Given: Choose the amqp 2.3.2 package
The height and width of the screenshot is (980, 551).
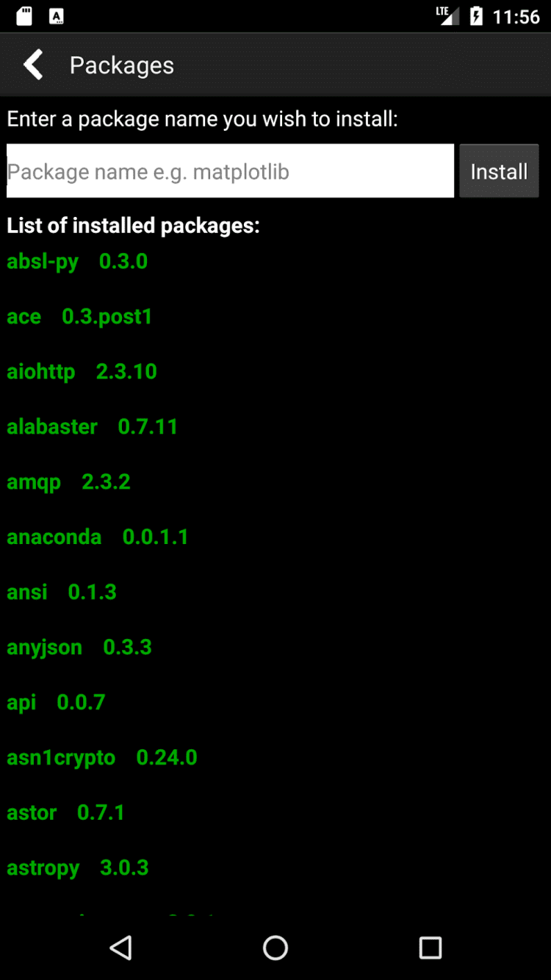Looking at the screenshot, I should point(68,482).
